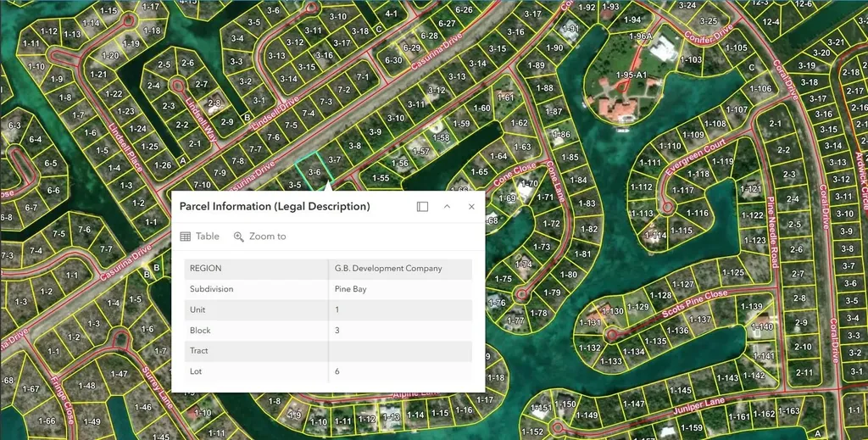Click the Scots Pine Close street label
Screen dimensions: 868x440
(695, 304)
